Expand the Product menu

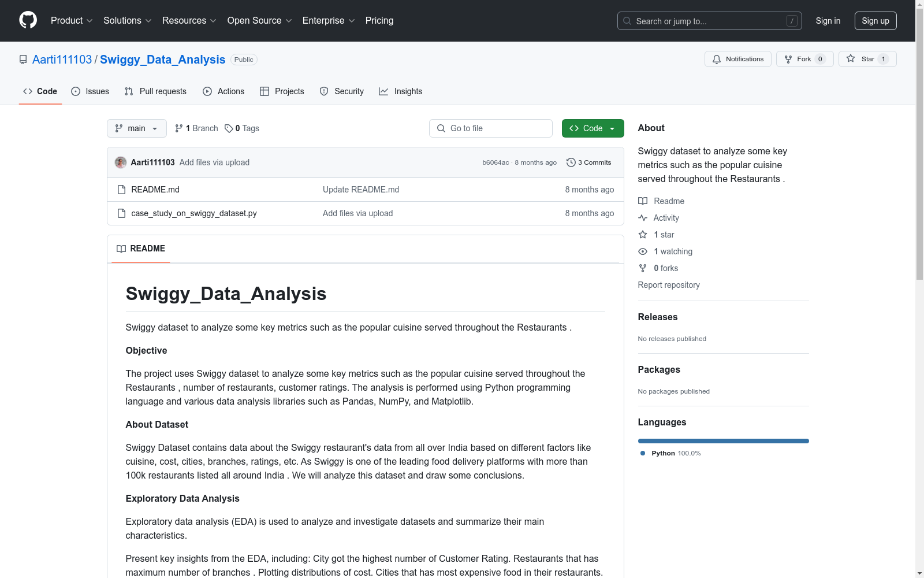pyautogui.click(x=72, y=21)
